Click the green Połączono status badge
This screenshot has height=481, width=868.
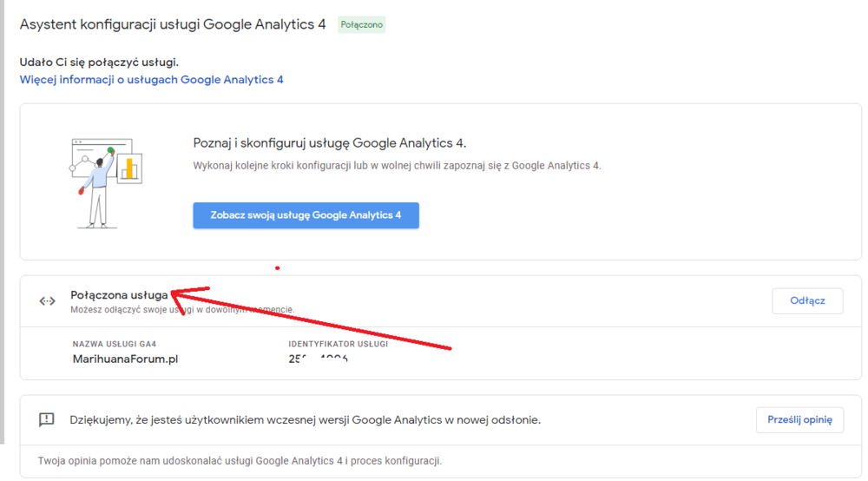362,25
